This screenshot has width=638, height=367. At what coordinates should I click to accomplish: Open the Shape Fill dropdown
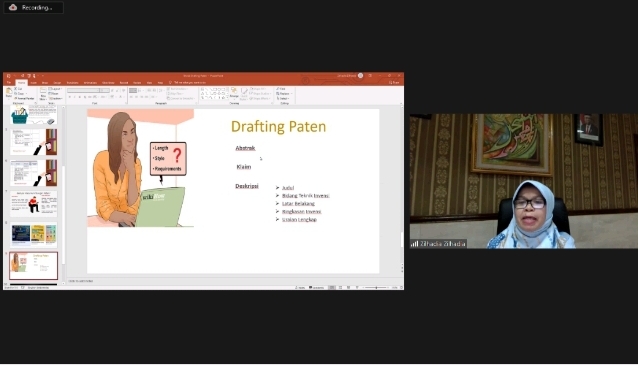pos(258,89)
